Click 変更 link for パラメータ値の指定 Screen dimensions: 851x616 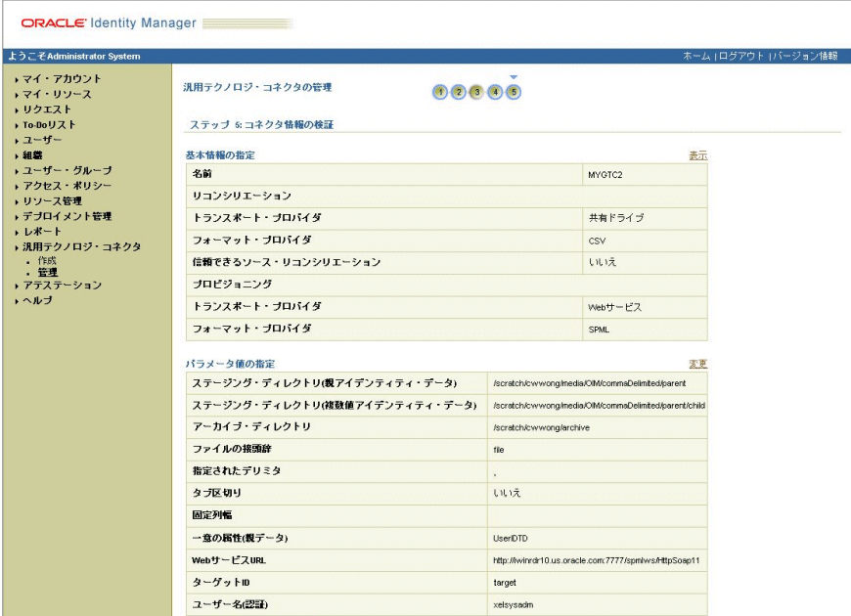698,364
